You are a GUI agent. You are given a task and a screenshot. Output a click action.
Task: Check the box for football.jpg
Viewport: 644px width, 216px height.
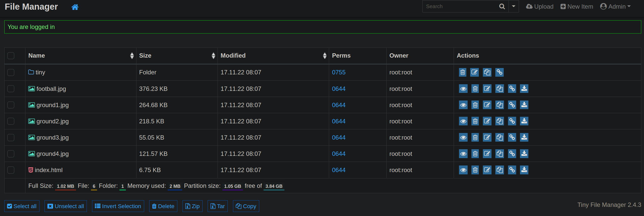tap(11, 89)
